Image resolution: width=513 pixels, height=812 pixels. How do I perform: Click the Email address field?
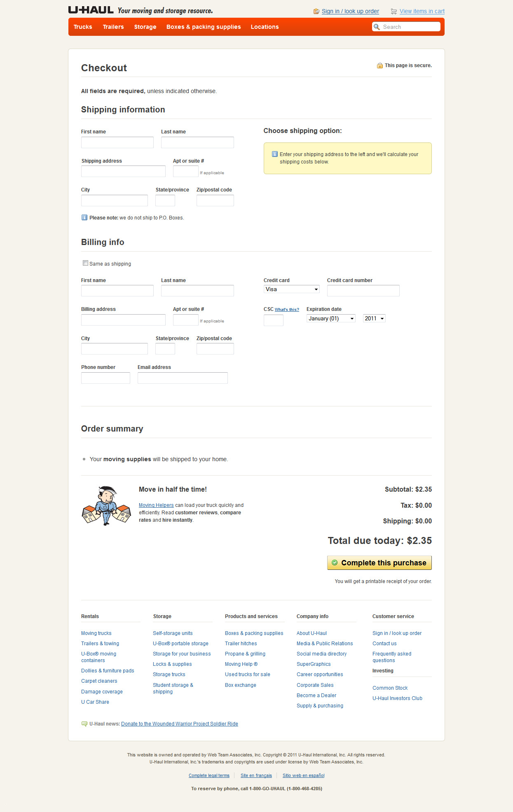[183, 378]
